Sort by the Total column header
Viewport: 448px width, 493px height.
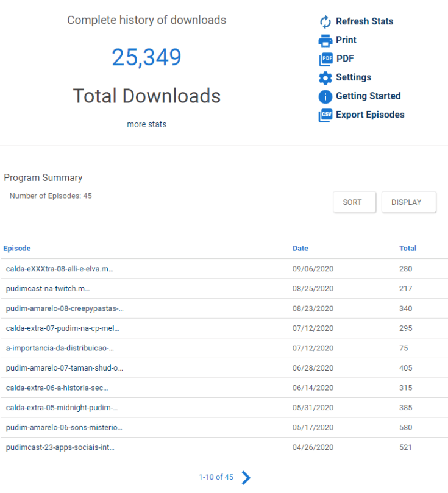pyautogui.click(x=407, y=249)
